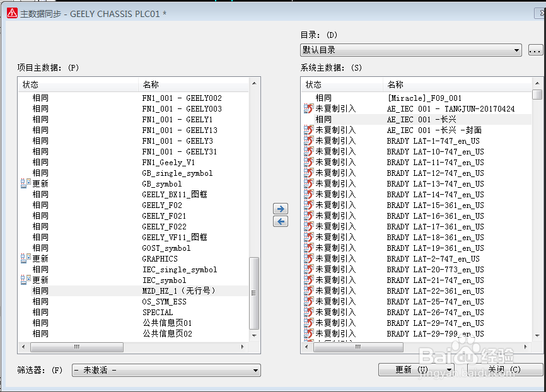This screenshot has width=546, height=392.
Task: Click the not-copied icon for BRADY LAT-25-747_en_US
Action: click(308, 301)
